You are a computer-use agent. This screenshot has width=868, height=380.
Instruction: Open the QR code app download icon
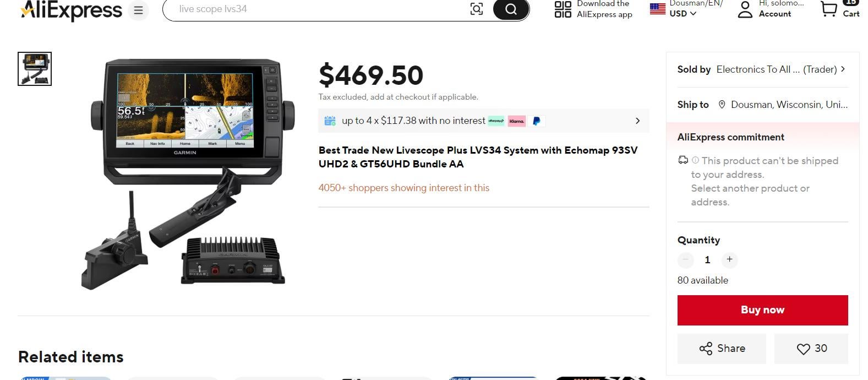[563, 9]
